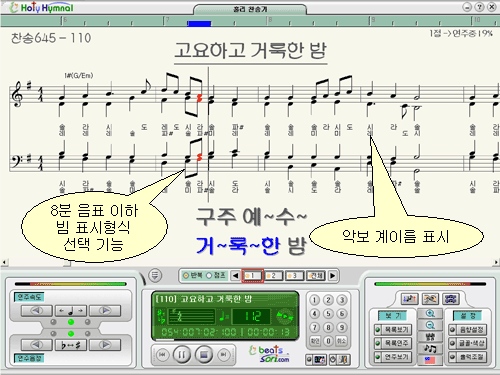Click keypad digit 7
This screenshot has height=375, width=500.
pos(314,327)
